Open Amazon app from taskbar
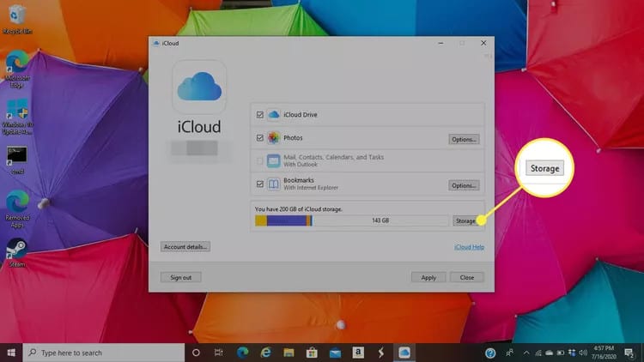 click(358, 353)
